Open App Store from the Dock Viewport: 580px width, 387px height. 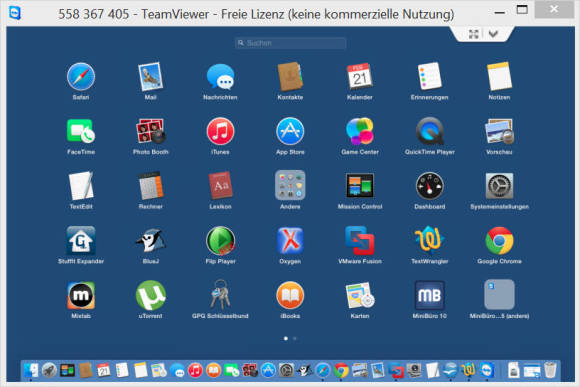[x=268, y=370]
